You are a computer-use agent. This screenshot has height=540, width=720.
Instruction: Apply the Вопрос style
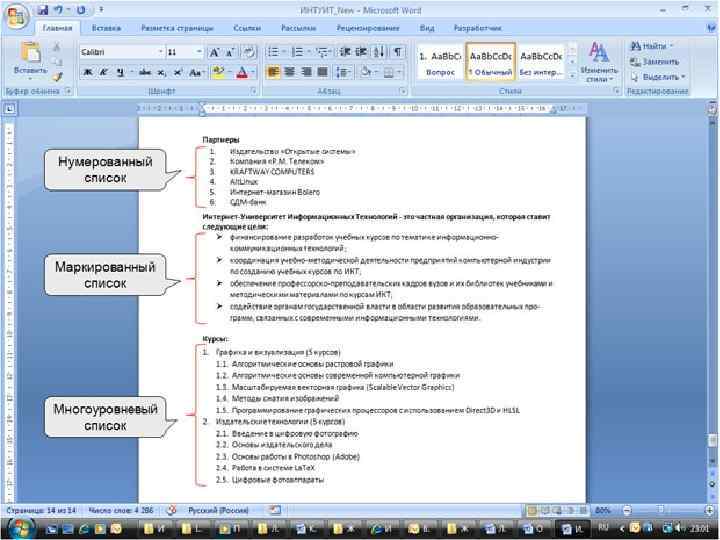pos(440,62)
